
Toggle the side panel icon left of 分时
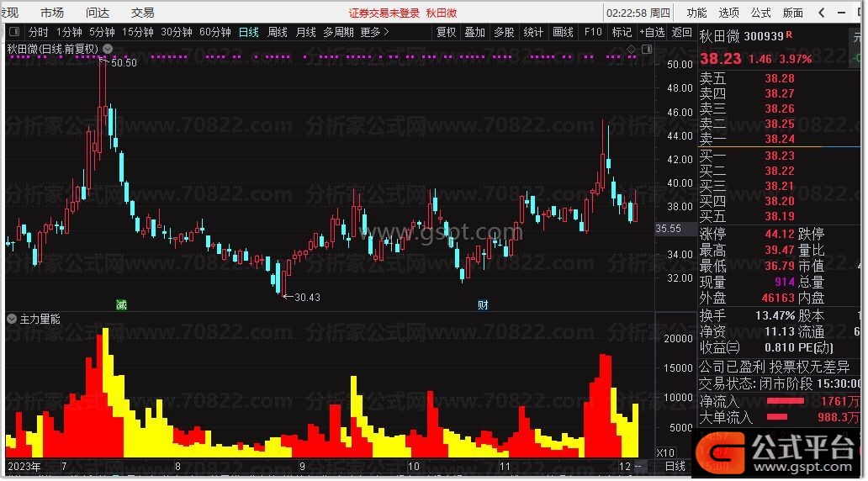[x=14, y=32]
